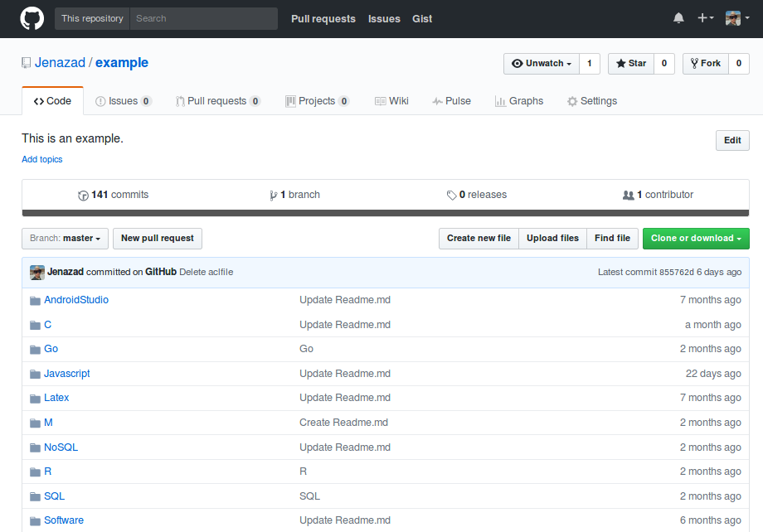Open the user avatar menu

point(736,18)
